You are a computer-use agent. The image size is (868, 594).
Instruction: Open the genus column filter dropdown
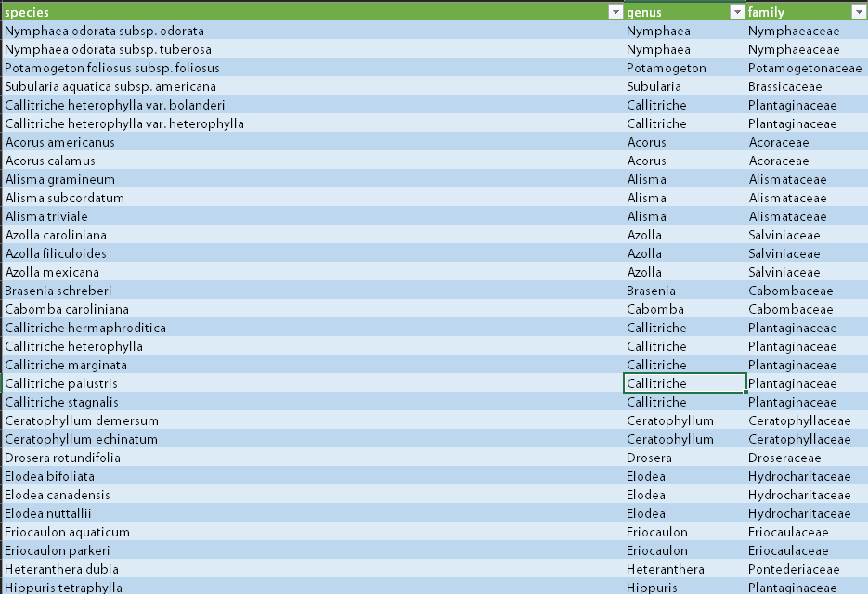pyautogui.click(x=737, y=12)
